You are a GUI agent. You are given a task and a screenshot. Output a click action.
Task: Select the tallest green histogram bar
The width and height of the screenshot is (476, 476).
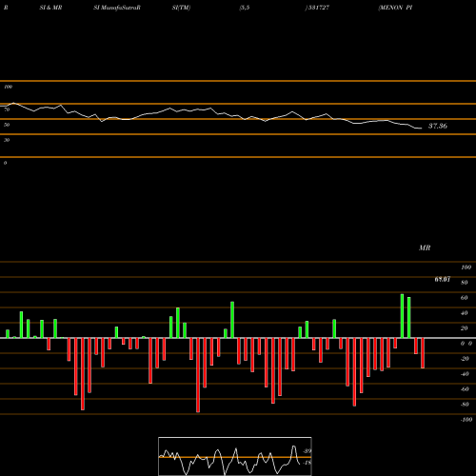402,316
